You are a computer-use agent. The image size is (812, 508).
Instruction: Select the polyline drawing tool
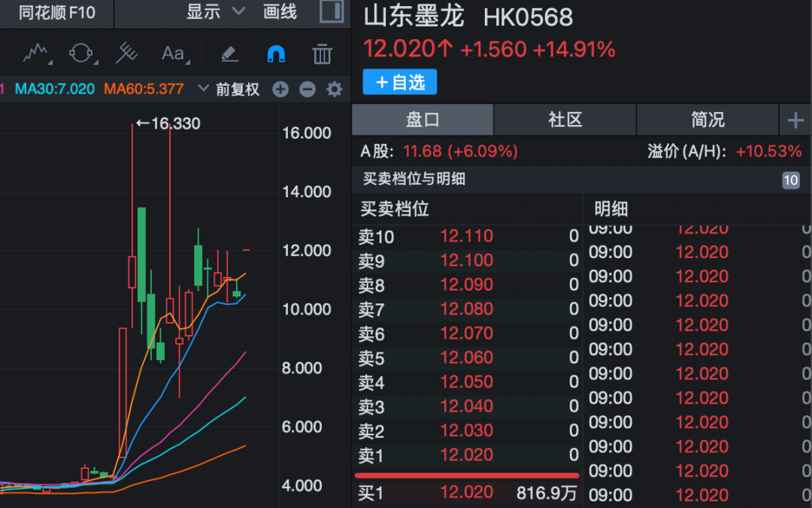(36, 53)
